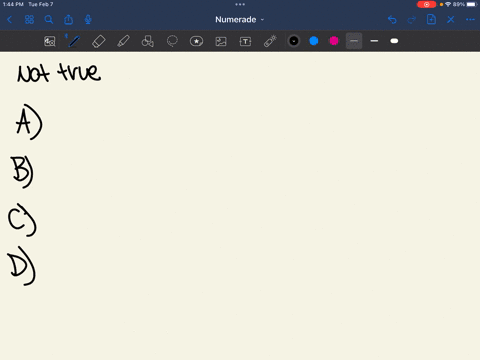480x360 pixels.
Task: Choose the black pen color
Action: [294, 41]
